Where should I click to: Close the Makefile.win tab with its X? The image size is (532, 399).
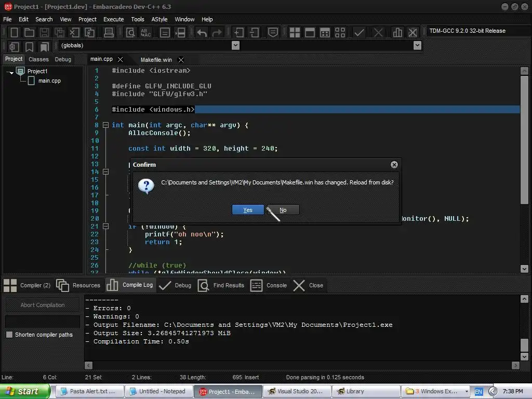(181, 60)
